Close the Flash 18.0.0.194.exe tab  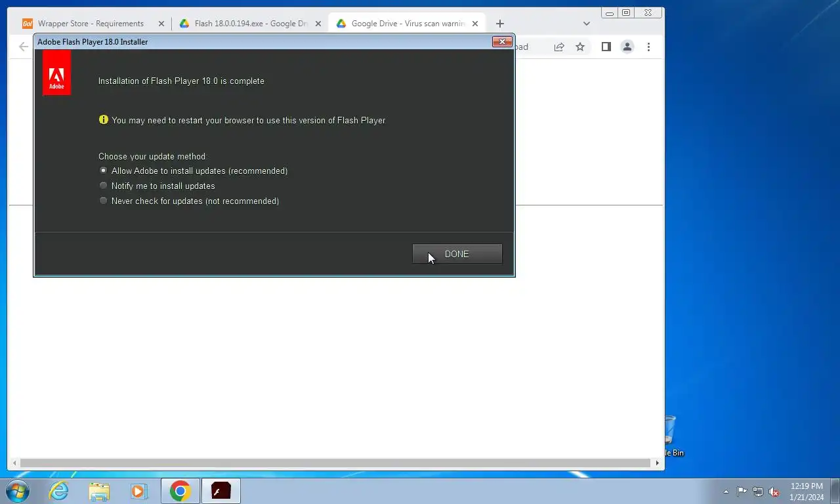318,24
